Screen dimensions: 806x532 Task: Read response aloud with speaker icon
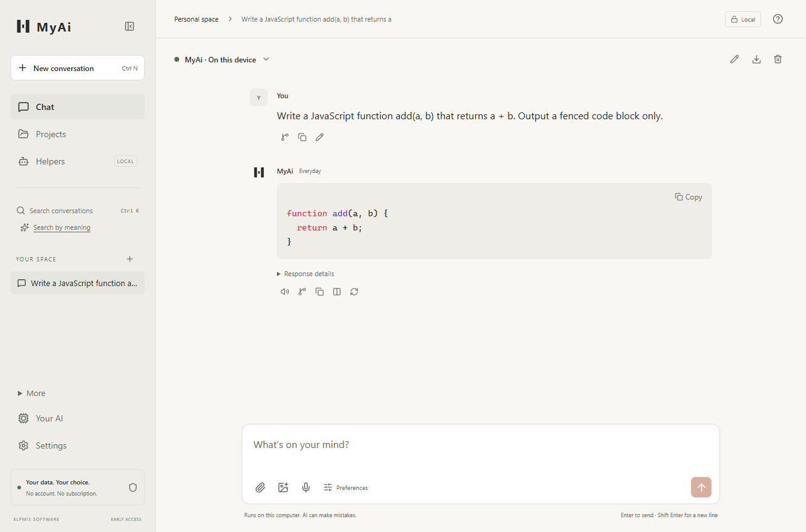pos(285,292)
